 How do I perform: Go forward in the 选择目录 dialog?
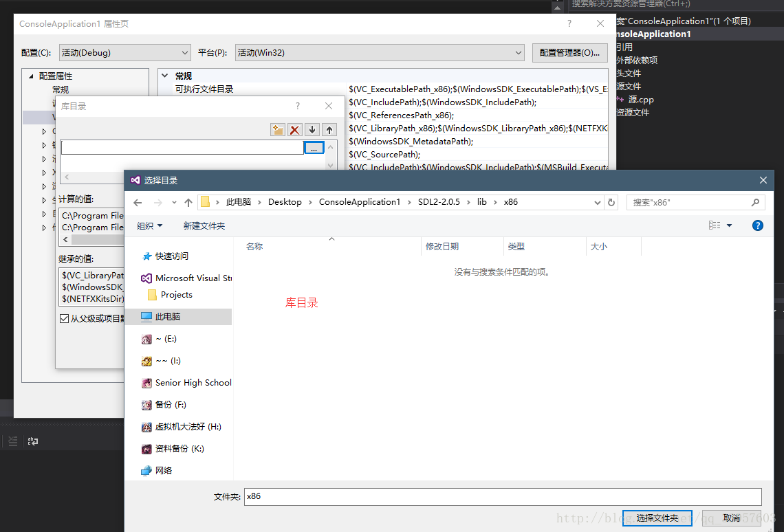[157, 202]
